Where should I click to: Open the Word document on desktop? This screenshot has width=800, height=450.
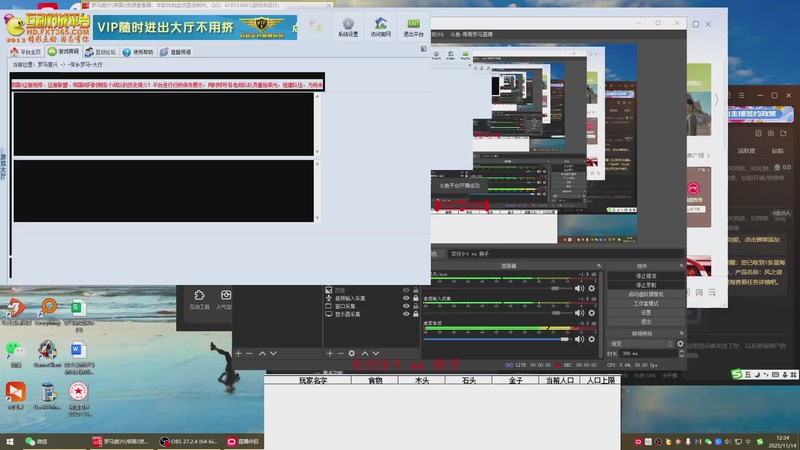point(79,358)
